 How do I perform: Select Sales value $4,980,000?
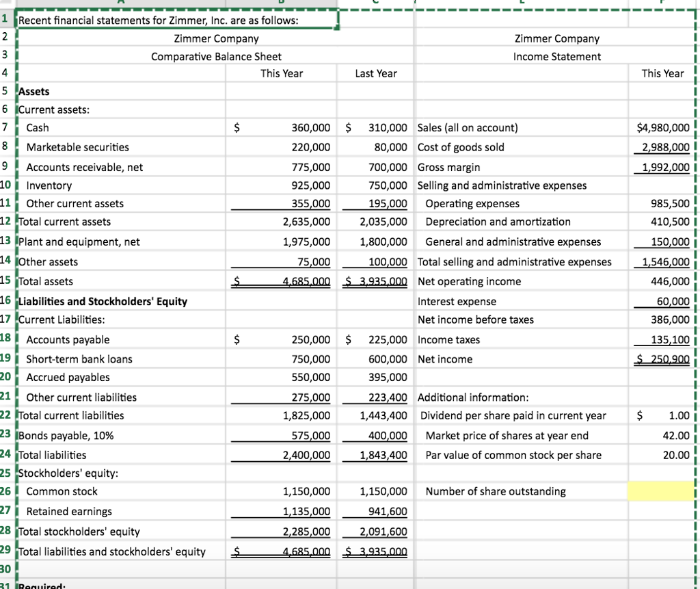coord(663,128)
